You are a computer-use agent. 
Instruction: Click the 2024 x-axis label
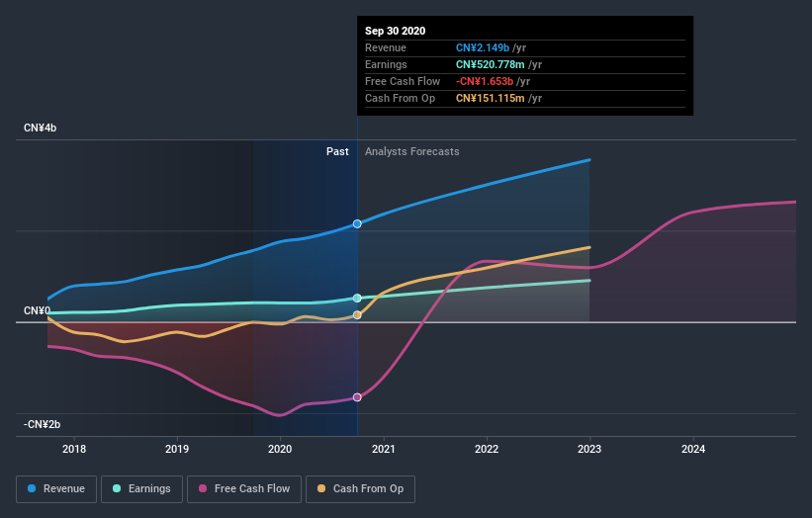pos(693,449)
